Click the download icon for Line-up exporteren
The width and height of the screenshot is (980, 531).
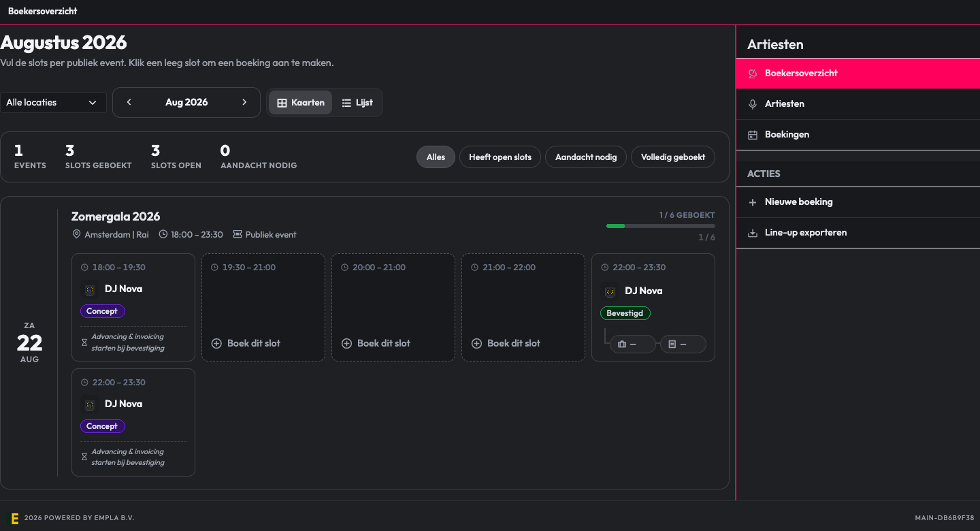pos(753,233)
